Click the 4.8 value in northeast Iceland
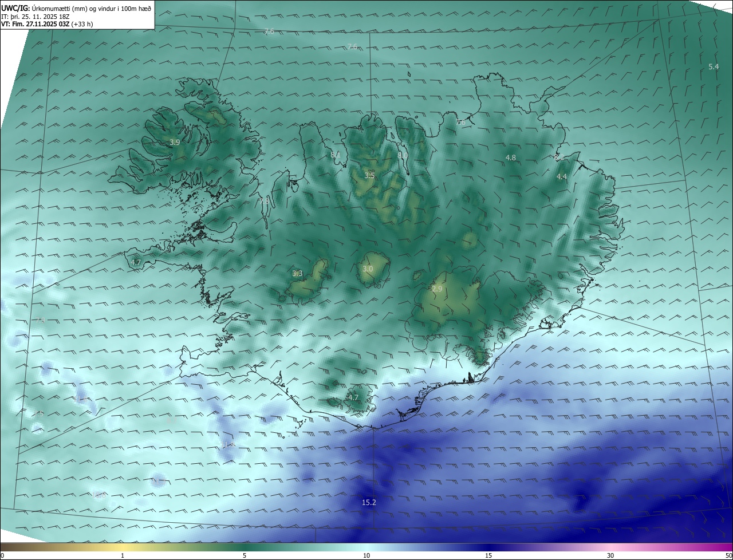Image resolution: width=733 pixels, height=560 pixels. [511, 157]
